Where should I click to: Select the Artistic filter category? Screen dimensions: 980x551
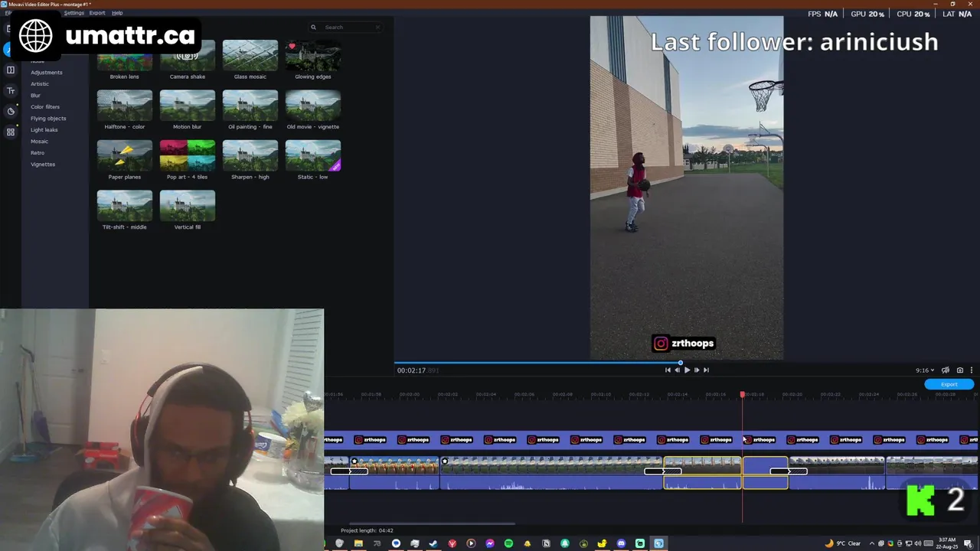pyautogui.click(x=40, y=84)
